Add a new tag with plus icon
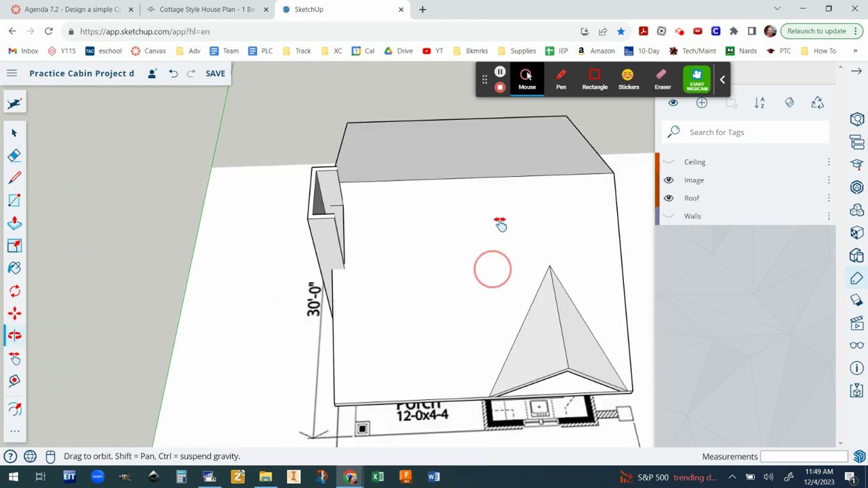This screenshot has width=868, height=488. click(702, 103)
